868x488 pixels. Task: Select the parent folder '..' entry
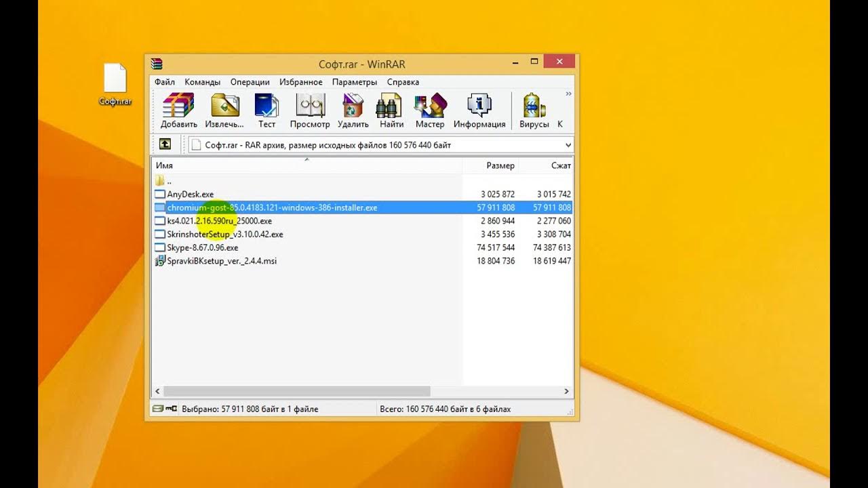point(163,181)
